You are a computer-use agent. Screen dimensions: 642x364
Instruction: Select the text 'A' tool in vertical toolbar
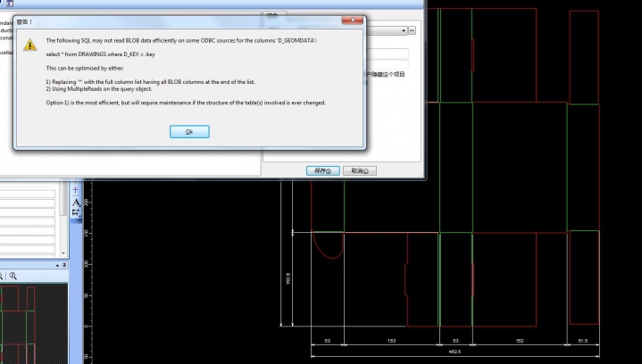(x=76, y=203)
